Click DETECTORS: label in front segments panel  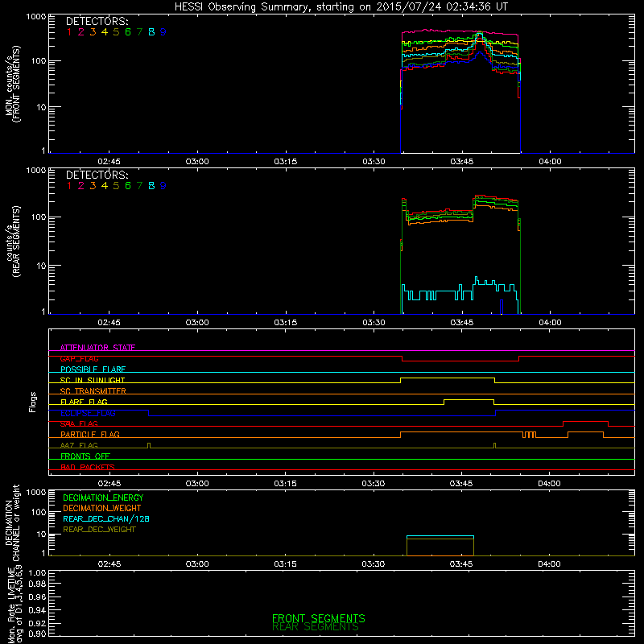coord(97,22)
